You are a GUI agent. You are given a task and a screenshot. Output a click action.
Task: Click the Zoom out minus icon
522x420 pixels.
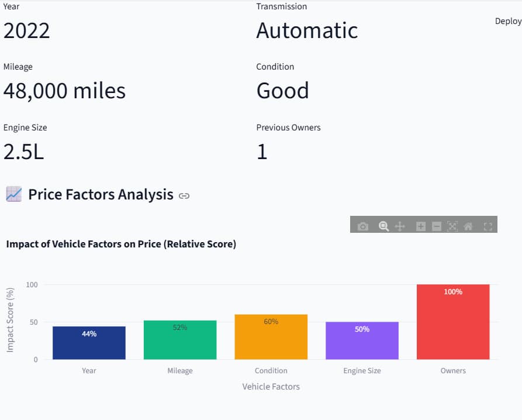pyautogui.click(x=436, y=226)
